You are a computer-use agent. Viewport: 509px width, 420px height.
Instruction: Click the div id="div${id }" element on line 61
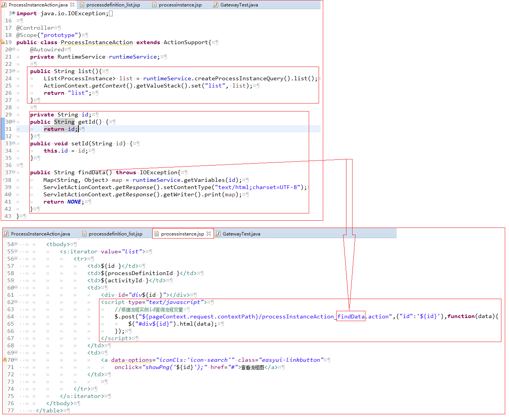(145, 295)
